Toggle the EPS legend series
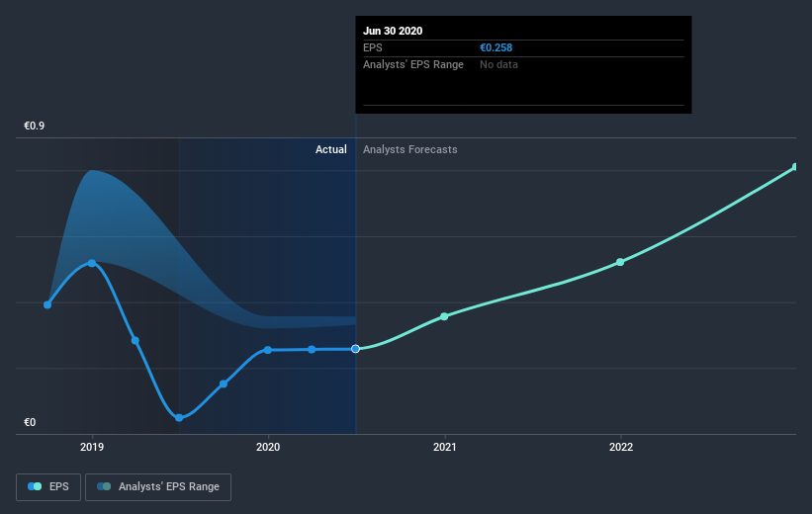Screen dimensions: 812x514 click(48, 486)
